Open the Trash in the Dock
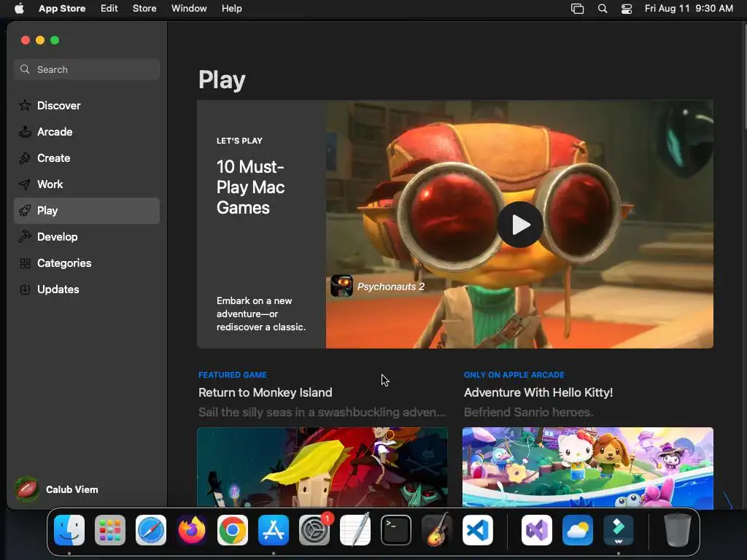This screenshot has width=747, height=560. 678,530
